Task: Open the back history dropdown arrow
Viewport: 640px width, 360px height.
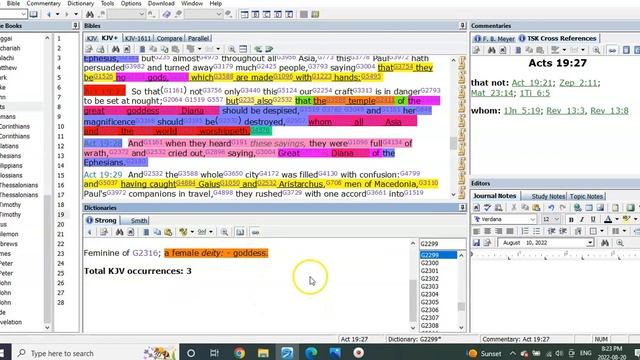Action: [x=57, y=14]
